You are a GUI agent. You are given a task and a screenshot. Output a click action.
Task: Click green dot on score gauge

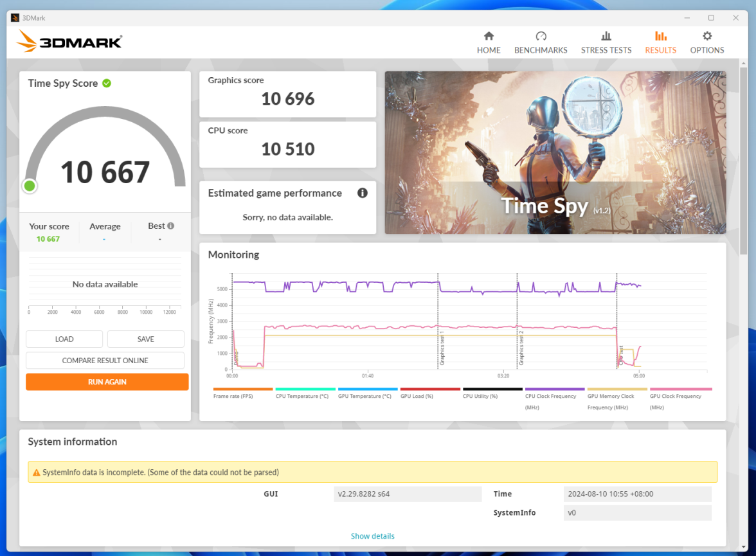click(x=30, y=186)
